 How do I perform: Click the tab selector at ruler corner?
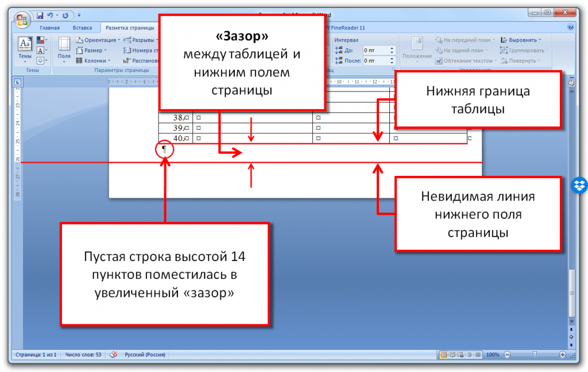pos(18,82)
